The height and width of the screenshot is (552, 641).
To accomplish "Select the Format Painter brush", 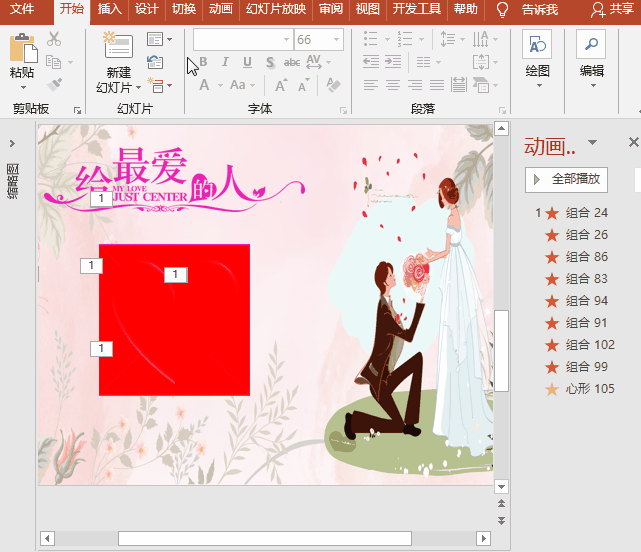I will point(54,85).
